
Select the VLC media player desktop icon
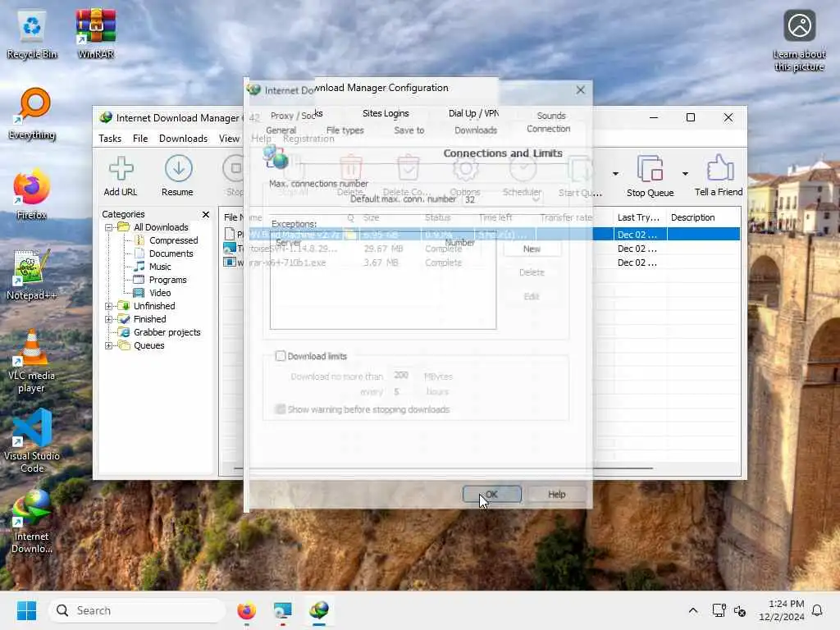pos(32,362)
